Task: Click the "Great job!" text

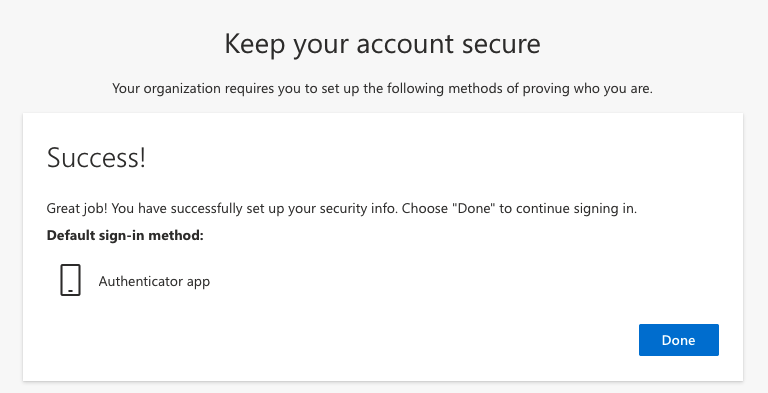Action: [77, 209]
